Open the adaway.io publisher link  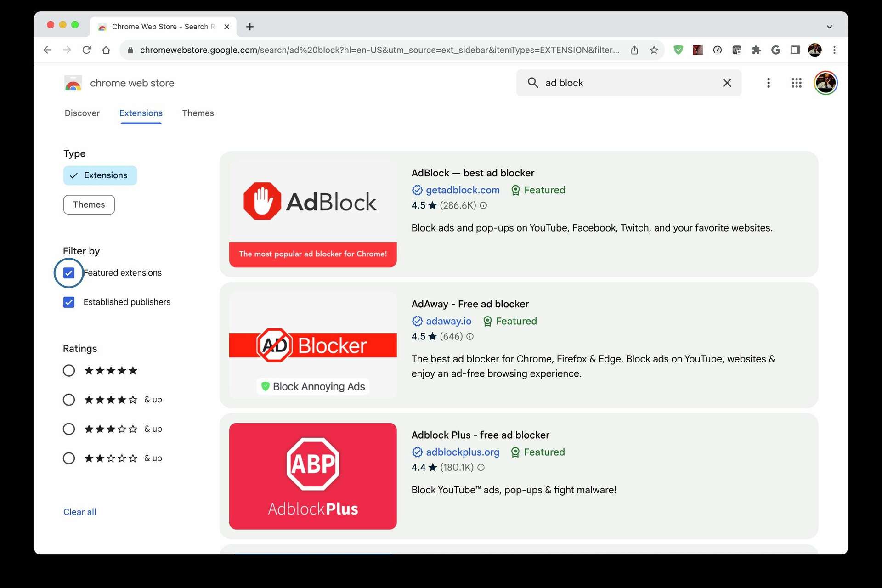tap(448, 321)
